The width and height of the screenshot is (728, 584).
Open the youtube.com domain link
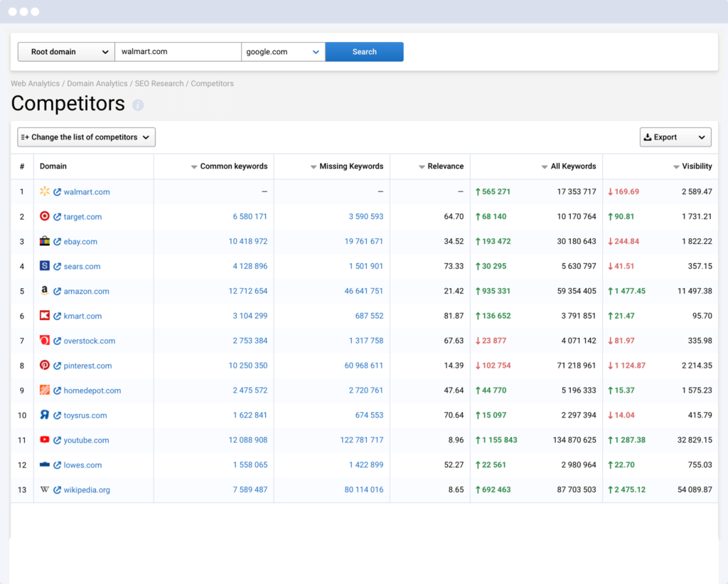pyautogui.click(x=86, y=440)
